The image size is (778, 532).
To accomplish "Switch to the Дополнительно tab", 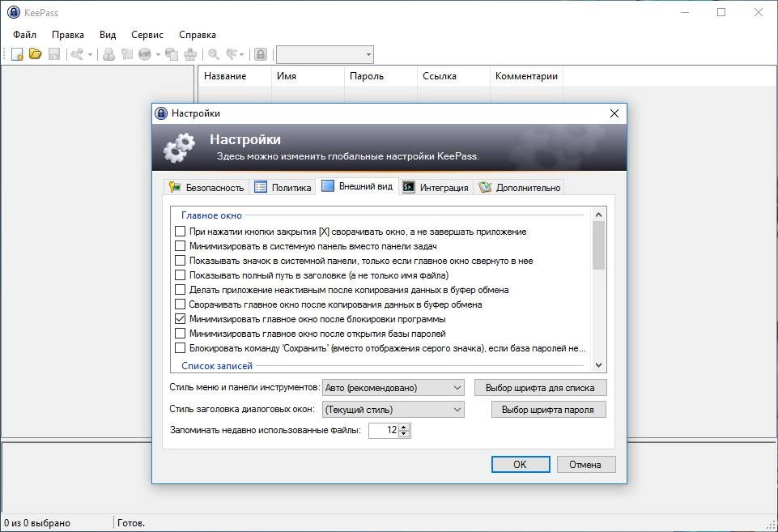I will click(x=519, y=188).
